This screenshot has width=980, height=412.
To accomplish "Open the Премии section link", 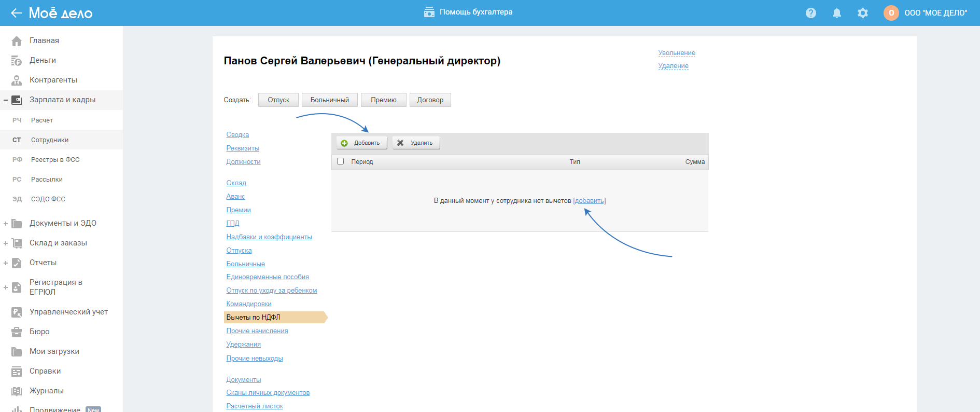I will (x=239, y=210).
